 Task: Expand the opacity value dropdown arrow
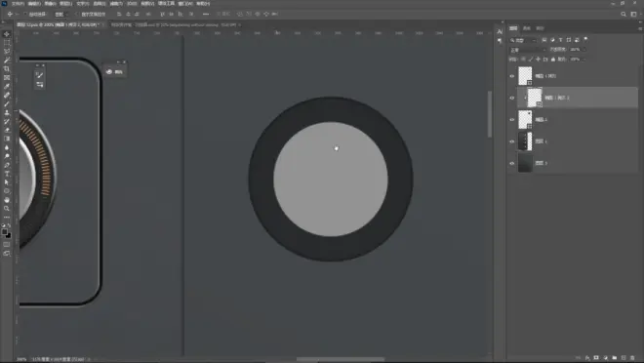pos(584,49)
